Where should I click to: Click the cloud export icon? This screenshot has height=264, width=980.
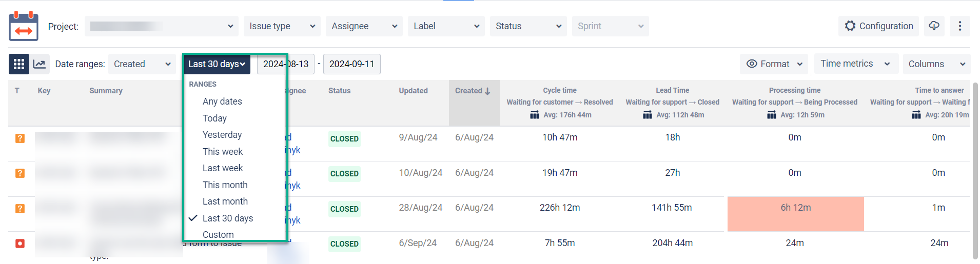pos(934,26)
